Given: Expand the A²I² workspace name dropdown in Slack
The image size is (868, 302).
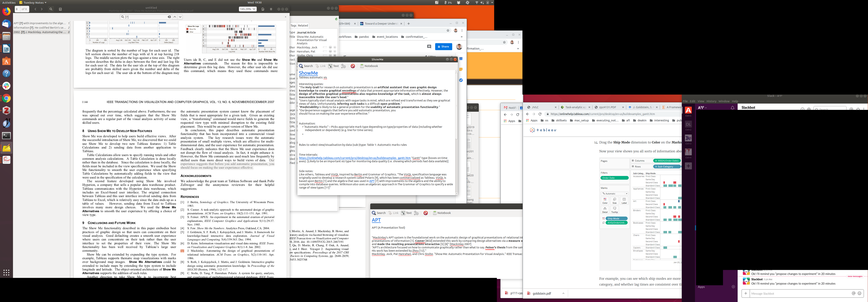Looking at the screenshot, I should point(702,108).
